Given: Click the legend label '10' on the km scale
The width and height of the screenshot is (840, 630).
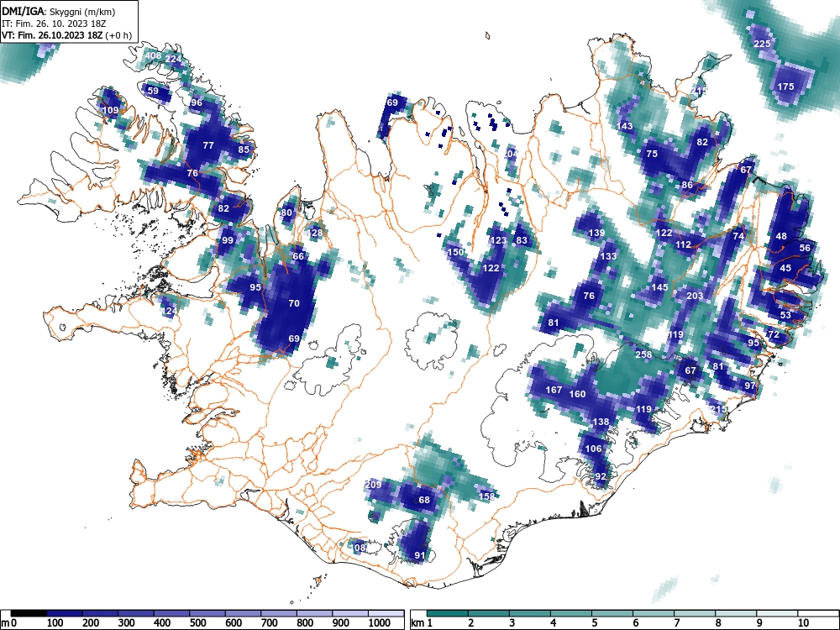Looking at the screenshot, I should (802, 623).
